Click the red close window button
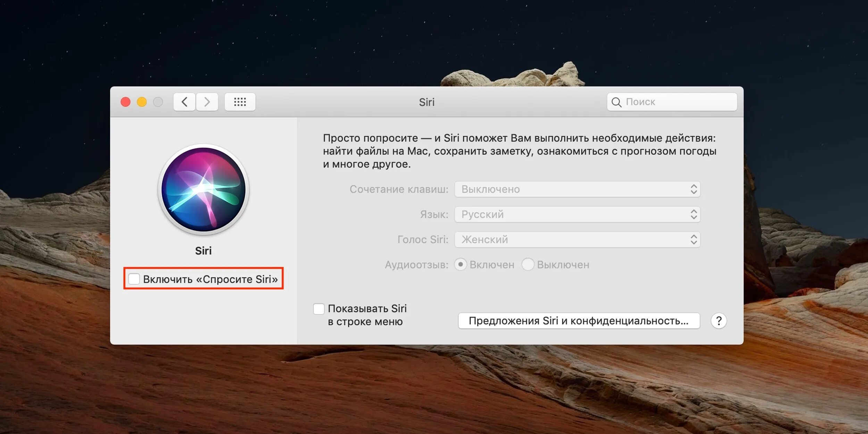Screen dimensions: 868x434 [x=126, y=102]
